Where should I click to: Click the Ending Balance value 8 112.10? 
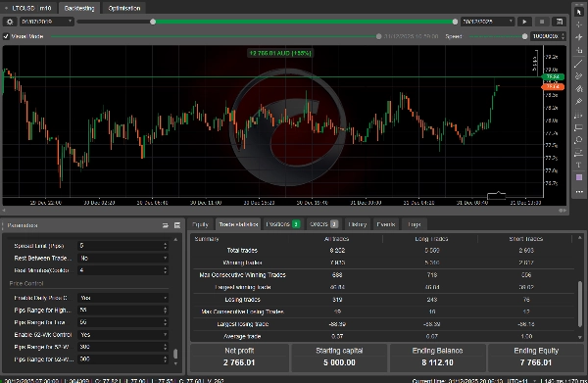pos(437,362)
